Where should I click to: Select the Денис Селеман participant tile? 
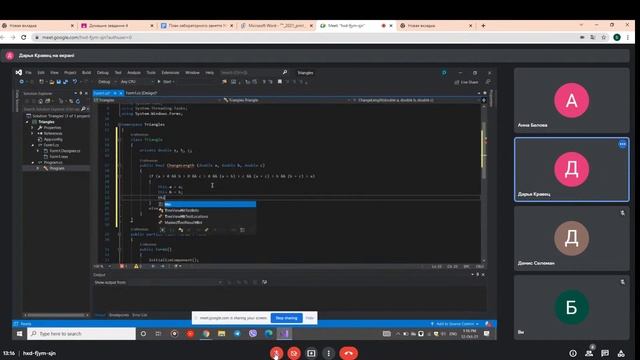pyautogui.click(x=571, y=238)
